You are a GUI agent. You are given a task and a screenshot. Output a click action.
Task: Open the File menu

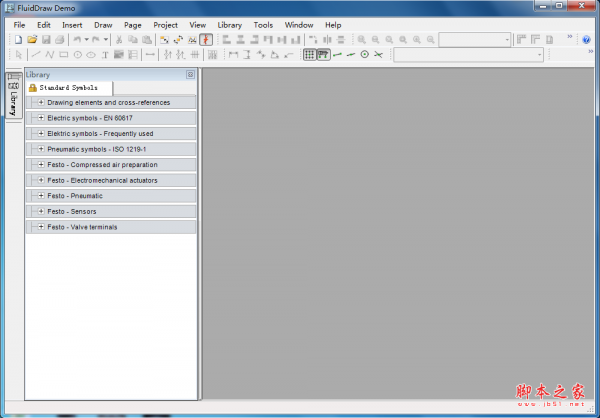(x=19, y=25)
